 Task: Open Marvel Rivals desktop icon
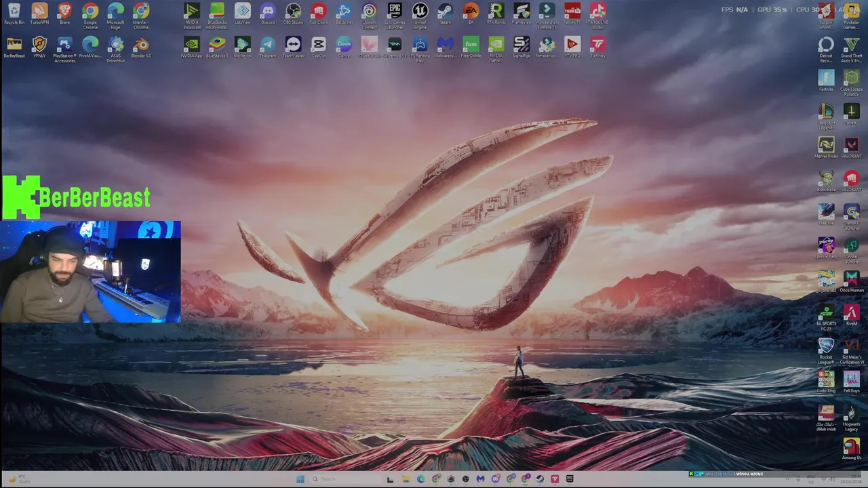(826, 148)
